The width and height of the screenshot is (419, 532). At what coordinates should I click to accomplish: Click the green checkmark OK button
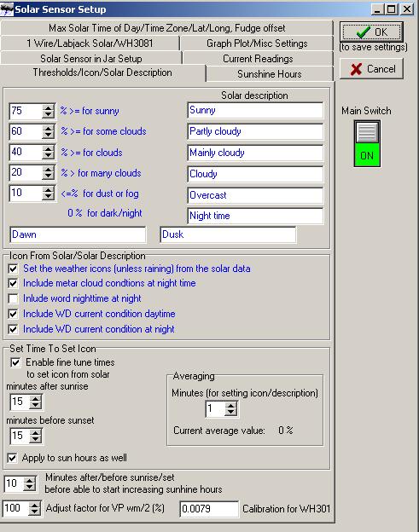371,32
